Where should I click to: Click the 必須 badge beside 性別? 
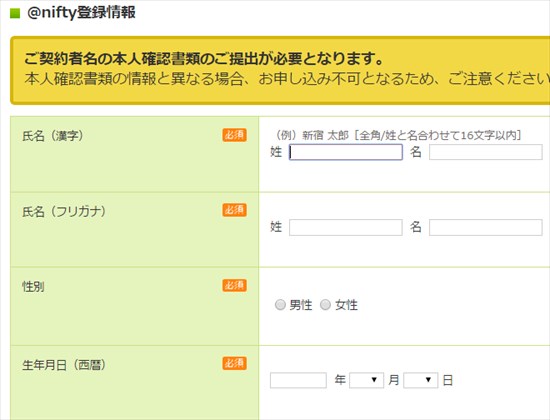coord(234,285)
